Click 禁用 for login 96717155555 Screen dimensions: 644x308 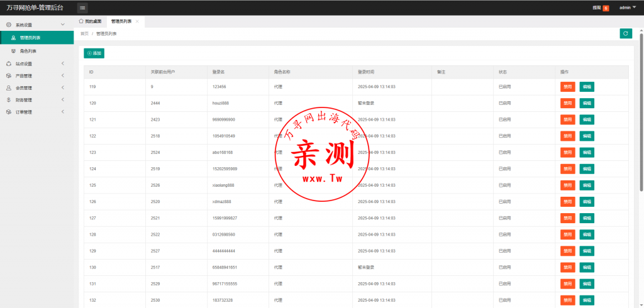pos(568,283)
